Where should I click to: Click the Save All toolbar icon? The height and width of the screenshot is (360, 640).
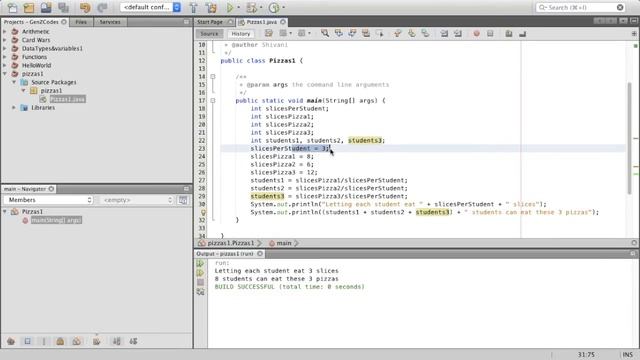point(63,7)
